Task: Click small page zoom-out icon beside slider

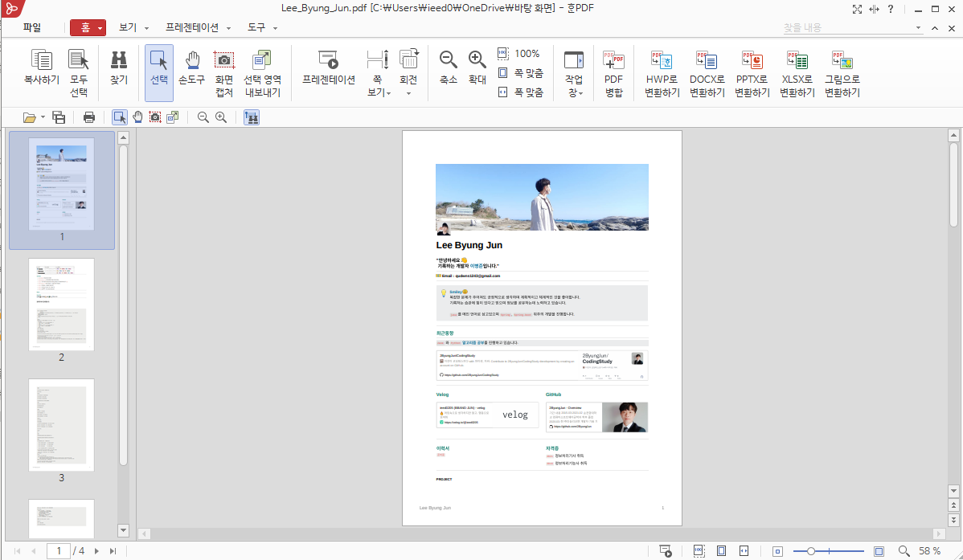Action: [777, 551]
